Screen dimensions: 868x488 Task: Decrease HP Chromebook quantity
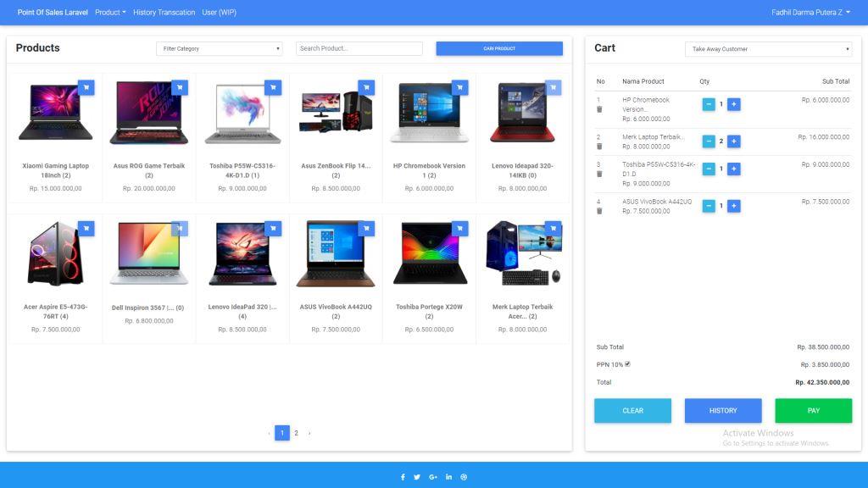[709, 104]
